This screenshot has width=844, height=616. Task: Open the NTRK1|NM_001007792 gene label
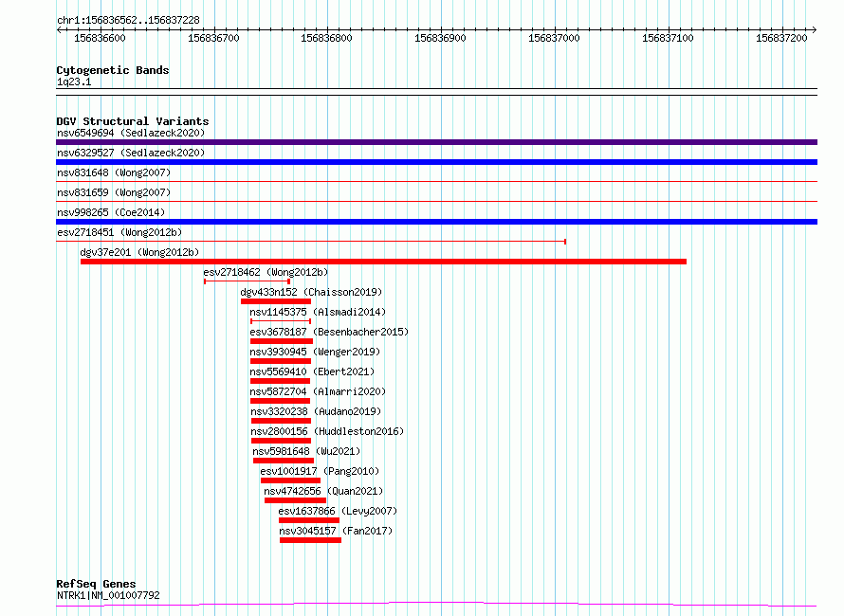(x=108, y=595)
